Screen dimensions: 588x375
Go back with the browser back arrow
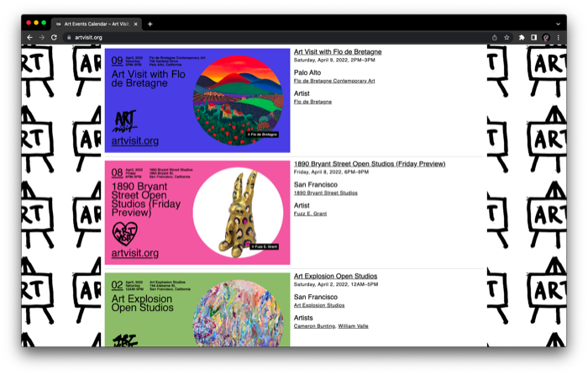29,38
